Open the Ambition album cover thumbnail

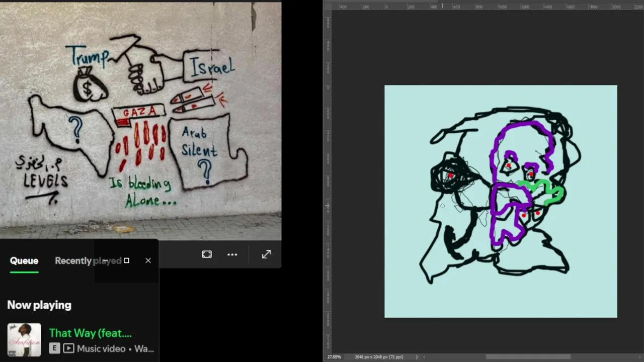click(24, 340)
